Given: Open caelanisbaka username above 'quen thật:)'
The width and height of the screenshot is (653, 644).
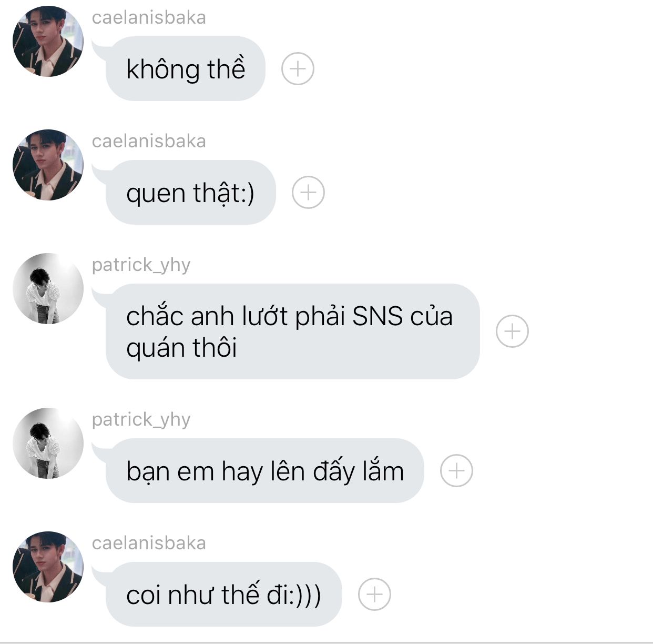Looking at the screenshot, I should point(149,141).
